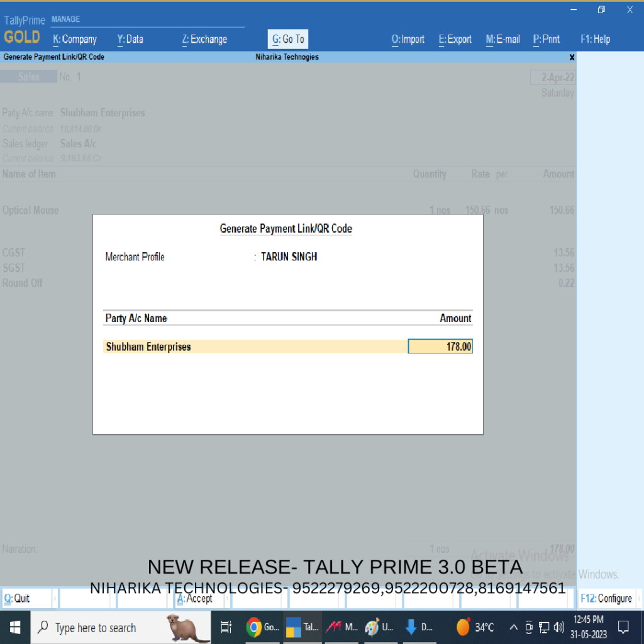The height and width of the screenshot is (644, 644).
Task: Open the blue download arrow app in taskbar
Action: [418, 627]
